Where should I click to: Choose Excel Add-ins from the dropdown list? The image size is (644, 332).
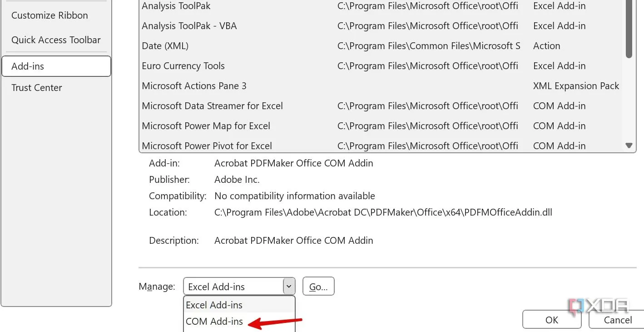tap(239, 305)
